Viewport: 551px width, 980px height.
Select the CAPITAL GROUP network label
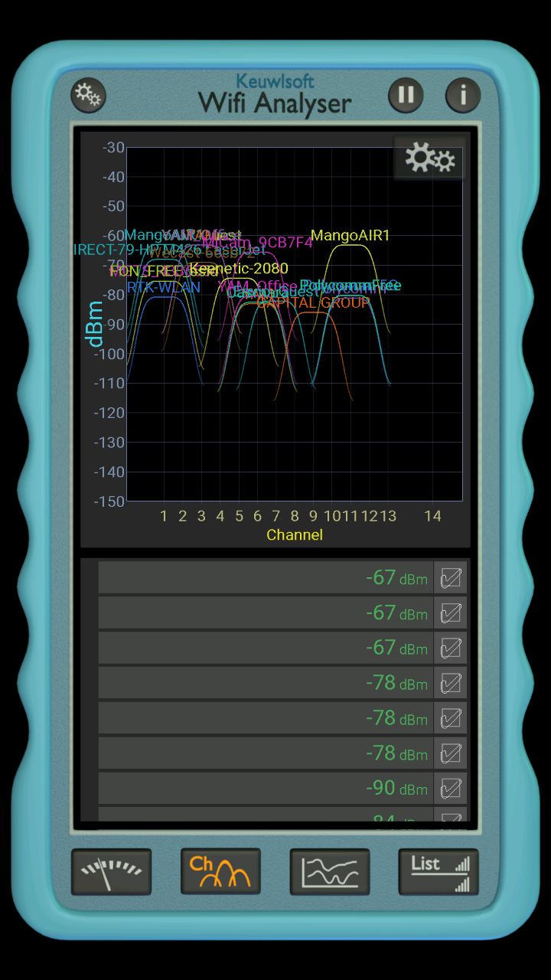point(314,303)
